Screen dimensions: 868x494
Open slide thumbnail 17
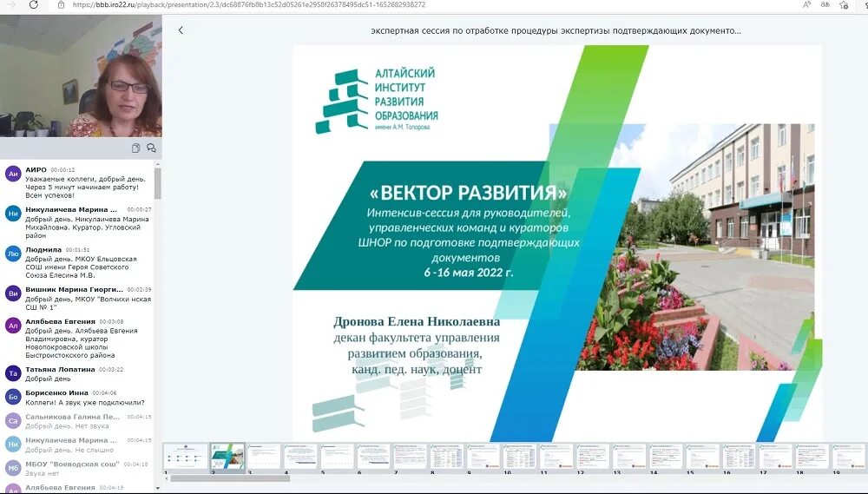(x=775, y=458)
